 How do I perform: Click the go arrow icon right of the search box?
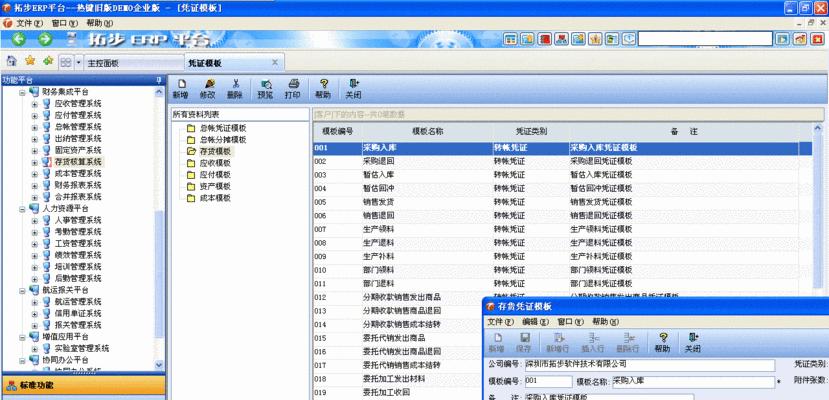coord(782,39)
